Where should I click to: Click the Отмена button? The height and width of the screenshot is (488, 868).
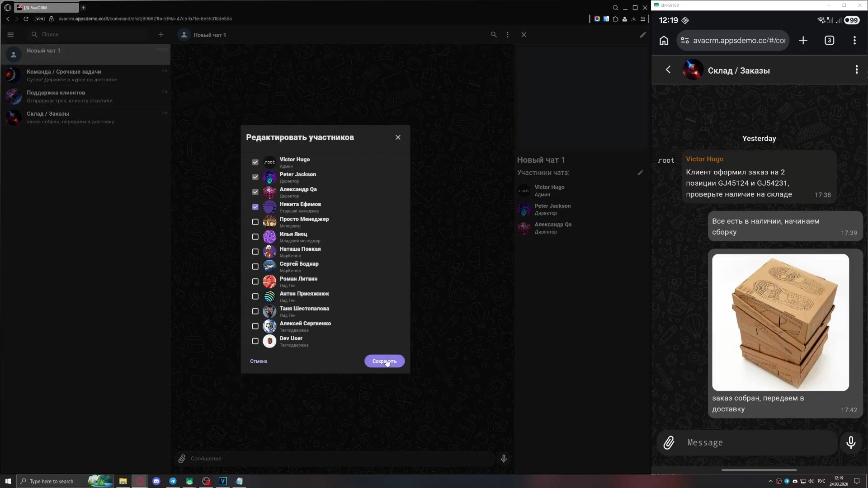click(x=259, y=361)
